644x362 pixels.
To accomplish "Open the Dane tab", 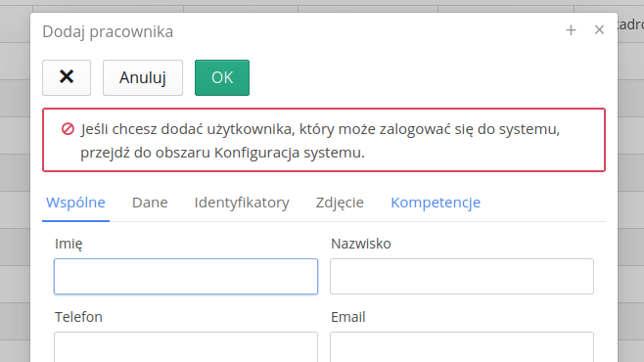I will click(x=150, y=203).
